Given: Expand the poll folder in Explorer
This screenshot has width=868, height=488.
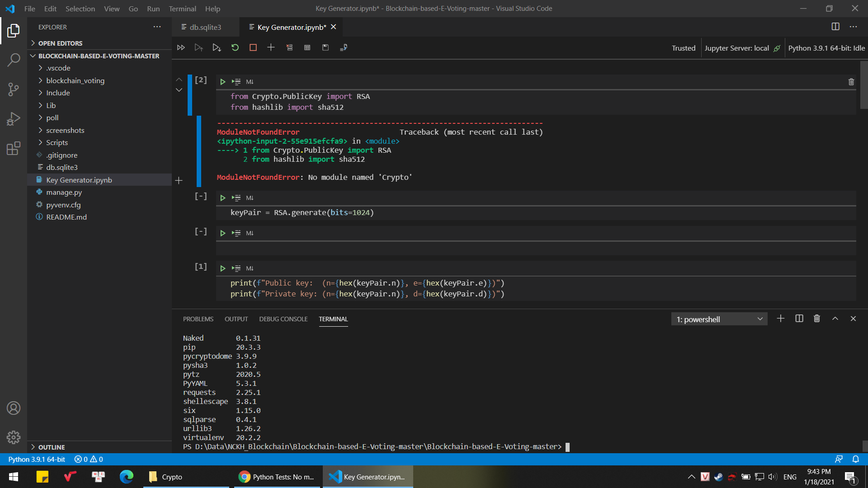Looking at the screenshot, I should click(x=52, y=117).
